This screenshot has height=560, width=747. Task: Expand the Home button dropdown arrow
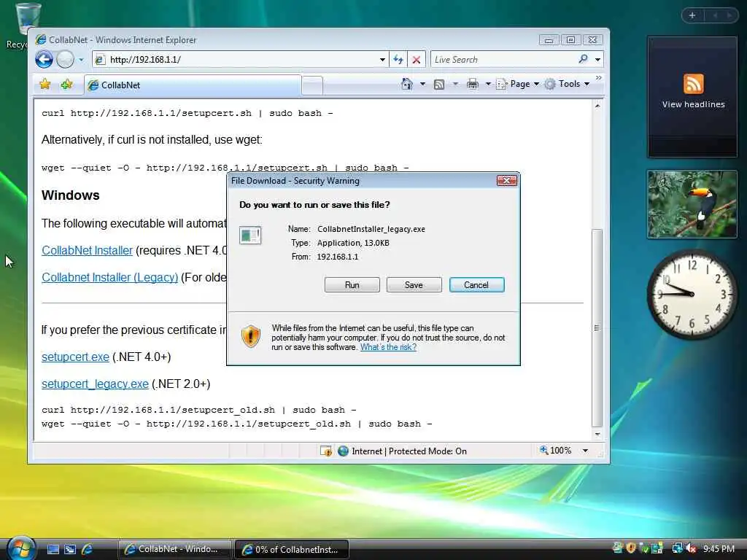[x=422, y=85]
